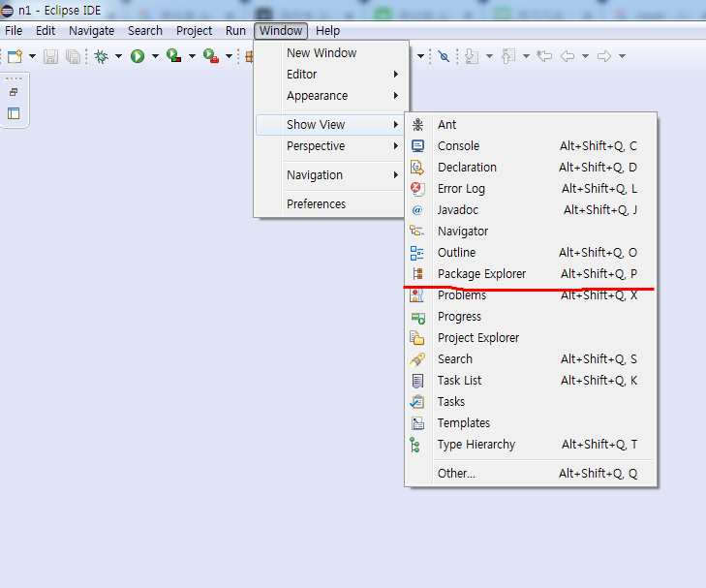The height and width of the screenshot is (588, 706).
Task: Select Show View menu entry
Action: click(329, 125)
